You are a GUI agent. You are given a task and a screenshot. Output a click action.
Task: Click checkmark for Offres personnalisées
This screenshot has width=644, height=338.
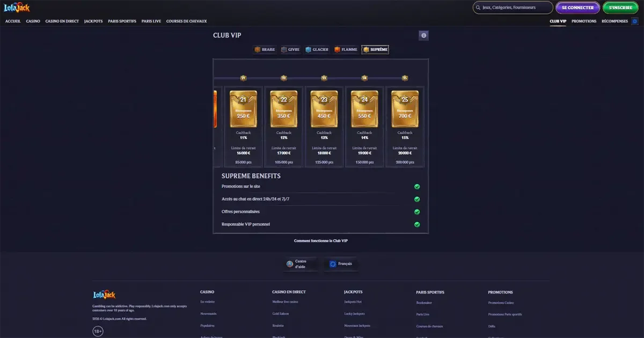(x=417, y=212)
